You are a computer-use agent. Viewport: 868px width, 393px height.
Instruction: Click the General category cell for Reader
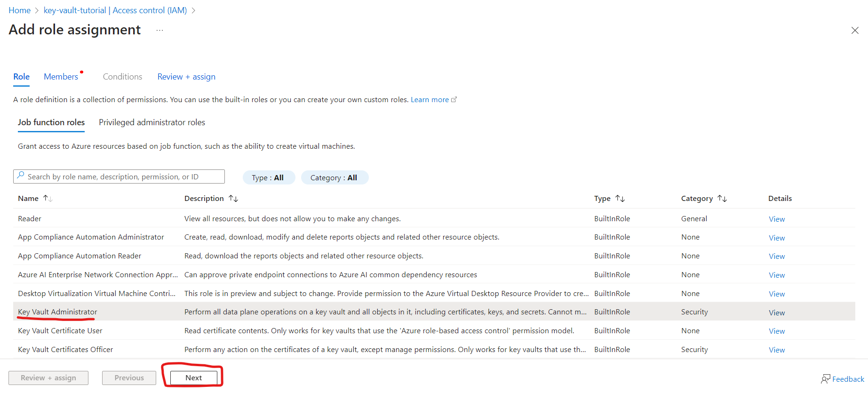point(694,218)
